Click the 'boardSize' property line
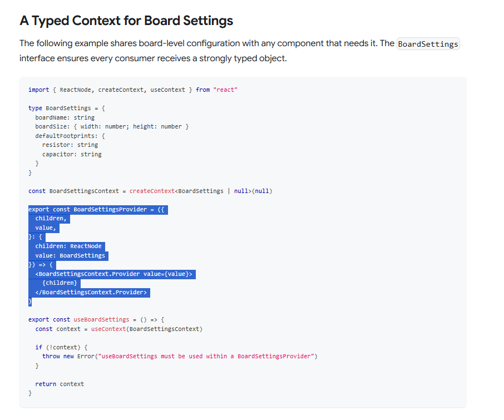The width and height of the screenshot is (504, 420). click(x=111, y=126)
